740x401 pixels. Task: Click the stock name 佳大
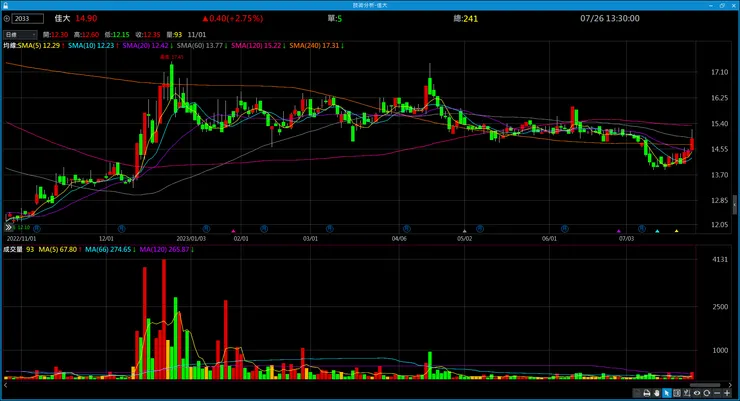point(62,18)
